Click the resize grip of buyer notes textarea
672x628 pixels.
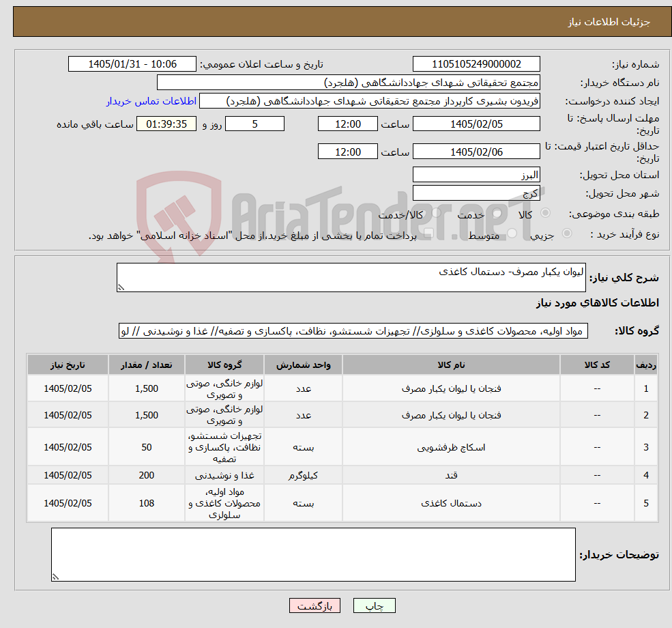(55, 577)
